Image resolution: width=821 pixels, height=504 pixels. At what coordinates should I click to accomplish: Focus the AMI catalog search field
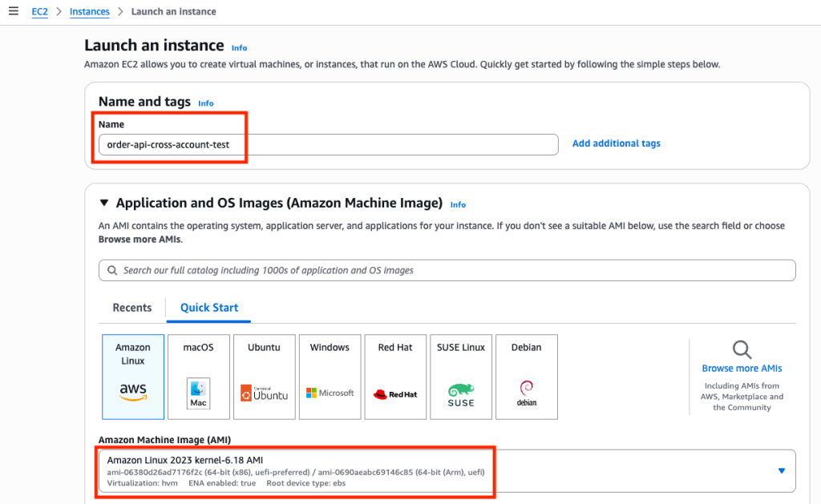447,270
